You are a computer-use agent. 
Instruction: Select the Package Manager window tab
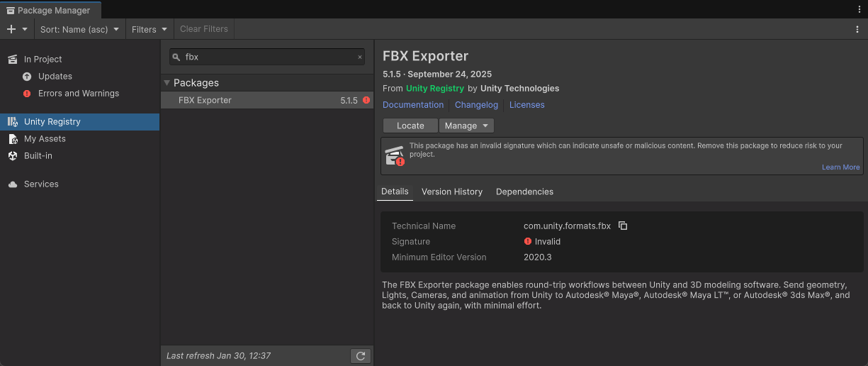[50, 10]
